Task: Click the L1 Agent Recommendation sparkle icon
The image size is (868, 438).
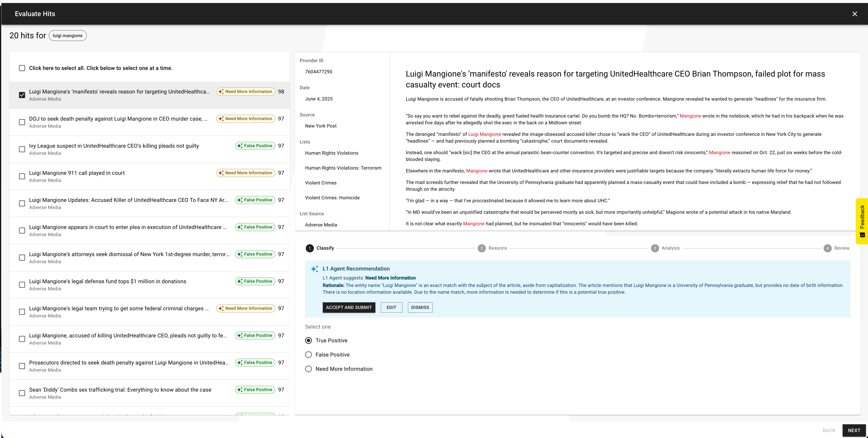Action: [315, 268]
